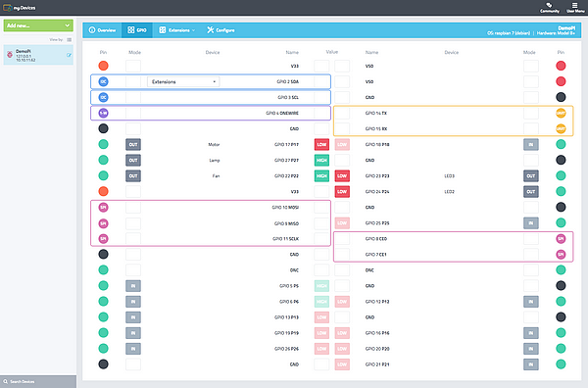The width and height of the screenshot is (588, 388).
Task: Toggle GPIO 17 P17 OUT mode button
Action: (x=133, y=144)
